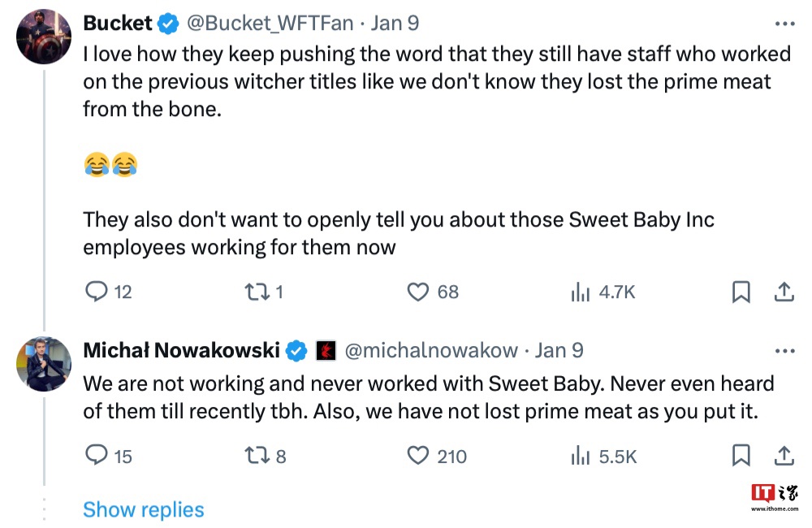
Task: Bookmark Michał Nowakowski's reply
Action: coord(741,456)
